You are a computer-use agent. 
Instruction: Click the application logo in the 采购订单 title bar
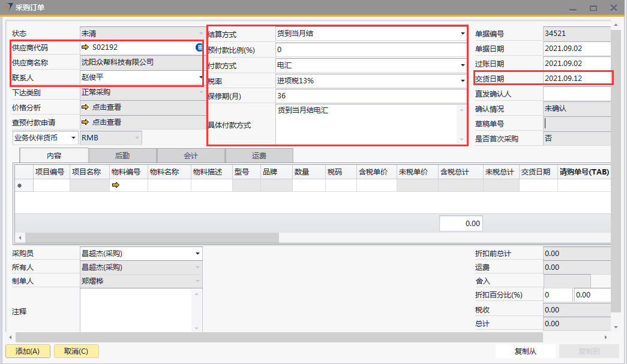tap(8, 7)
